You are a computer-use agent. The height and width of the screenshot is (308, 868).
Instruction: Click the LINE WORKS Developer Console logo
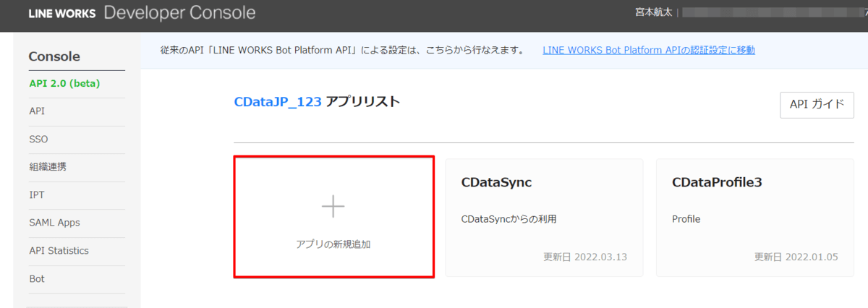pyautogui.click(x=142, y=13)
